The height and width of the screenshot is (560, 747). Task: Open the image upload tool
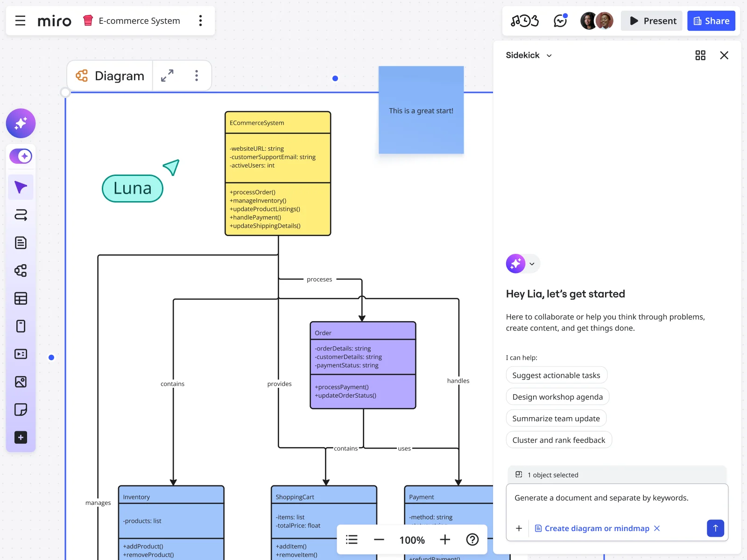tap(21, 382)
